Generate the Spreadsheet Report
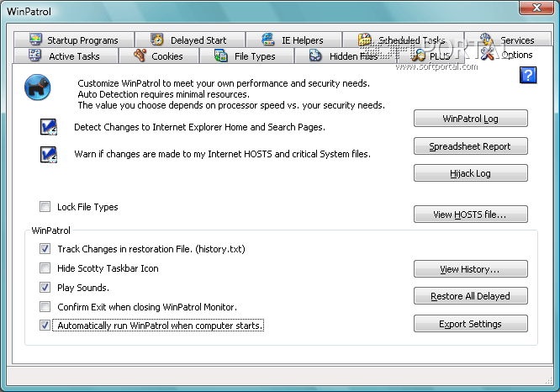This screenshot has height=392, width=560. (470, 146)
